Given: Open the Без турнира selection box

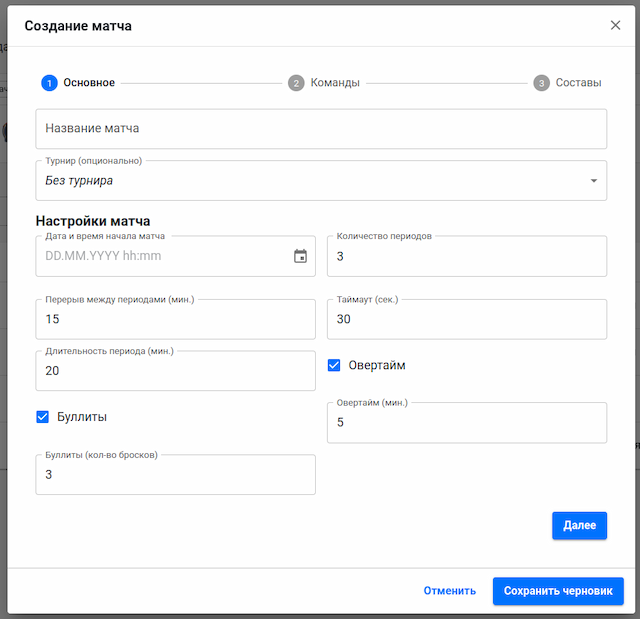Looking at the screenshot, I should (x=300, y=181).
